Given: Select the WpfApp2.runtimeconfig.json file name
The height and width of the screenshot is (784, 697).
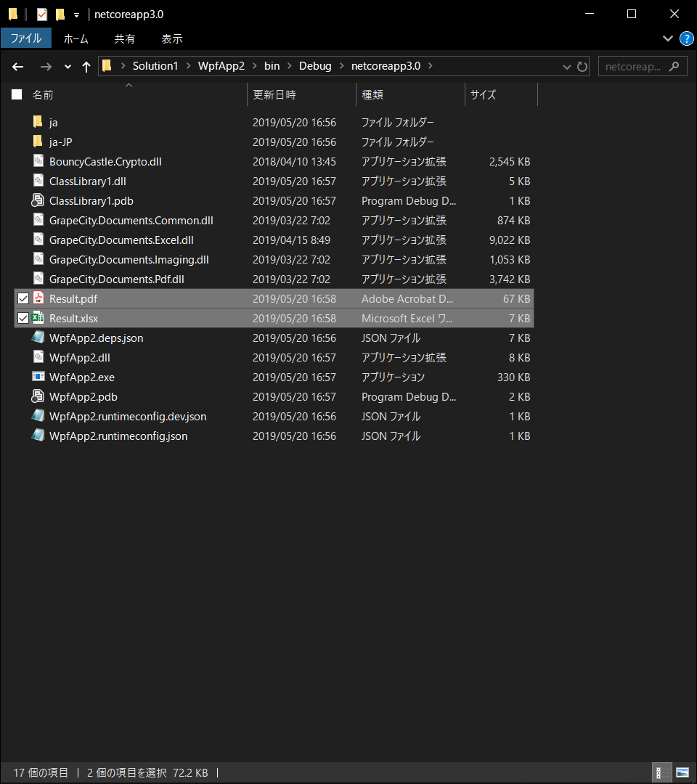Looking at the screenshot, I should 118,436.
